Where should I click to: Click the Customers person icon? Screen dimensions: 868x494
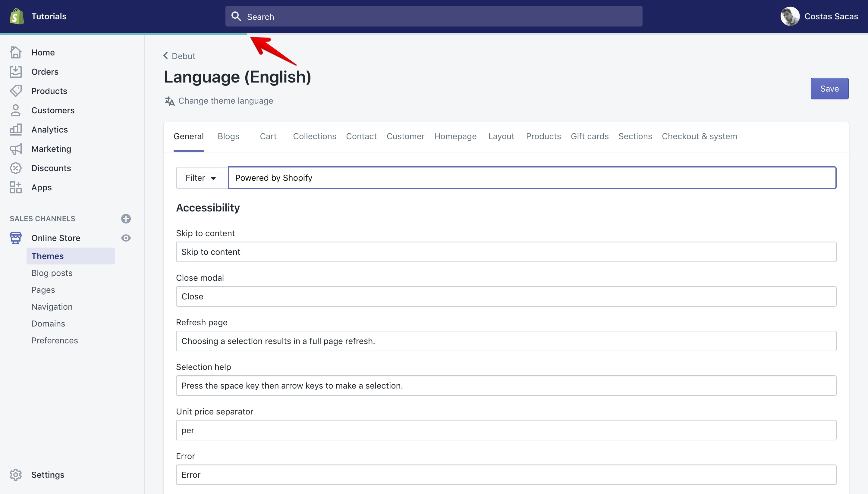click(16, 110)
